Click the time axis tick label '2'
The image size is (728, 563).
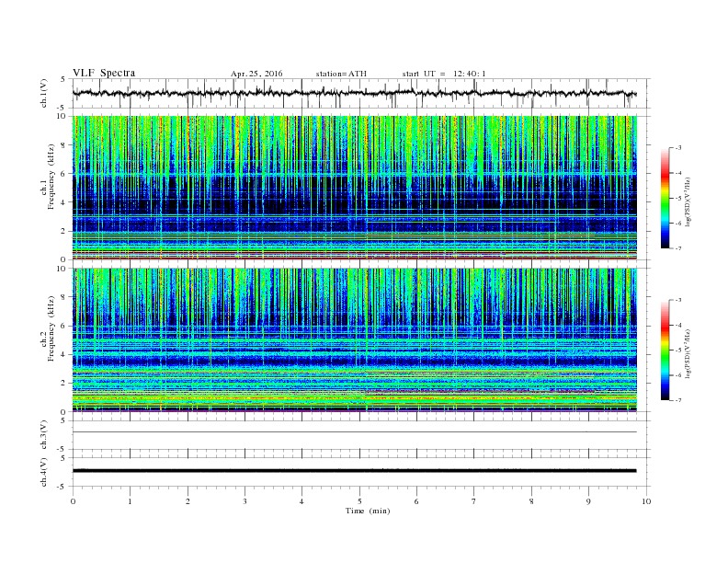[188, 501]
